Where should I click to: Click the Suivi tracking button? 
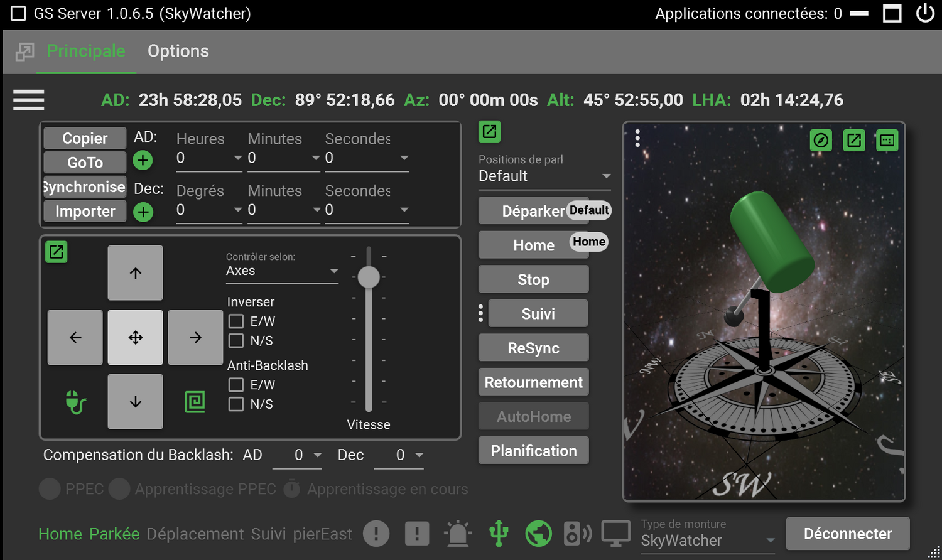538,313
